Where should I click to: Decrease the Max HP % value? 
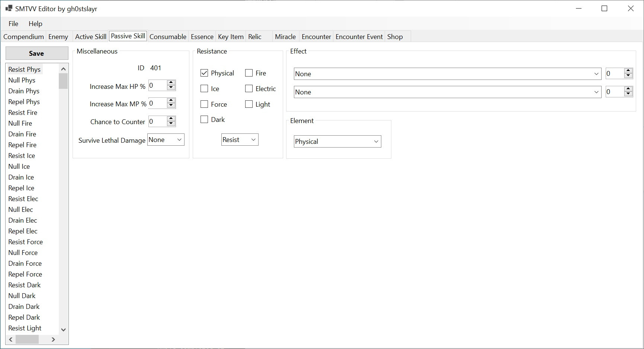point(171,88)
